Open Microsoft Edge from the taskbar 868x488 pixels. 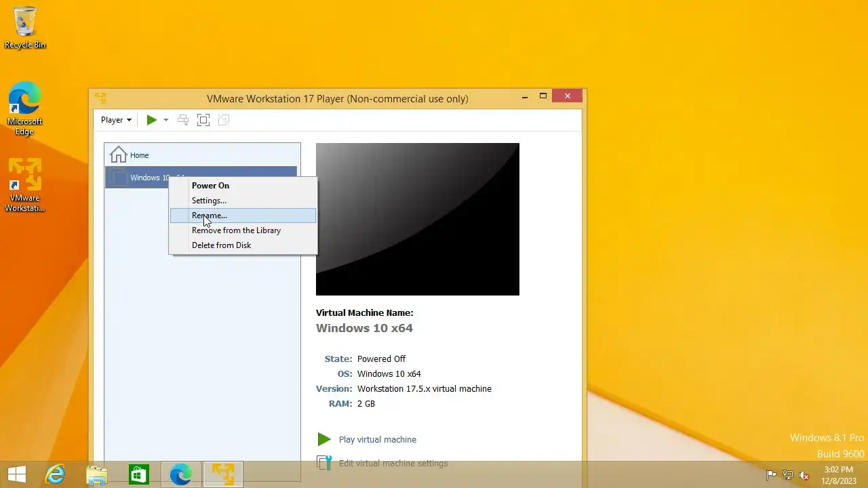(181, 474)
